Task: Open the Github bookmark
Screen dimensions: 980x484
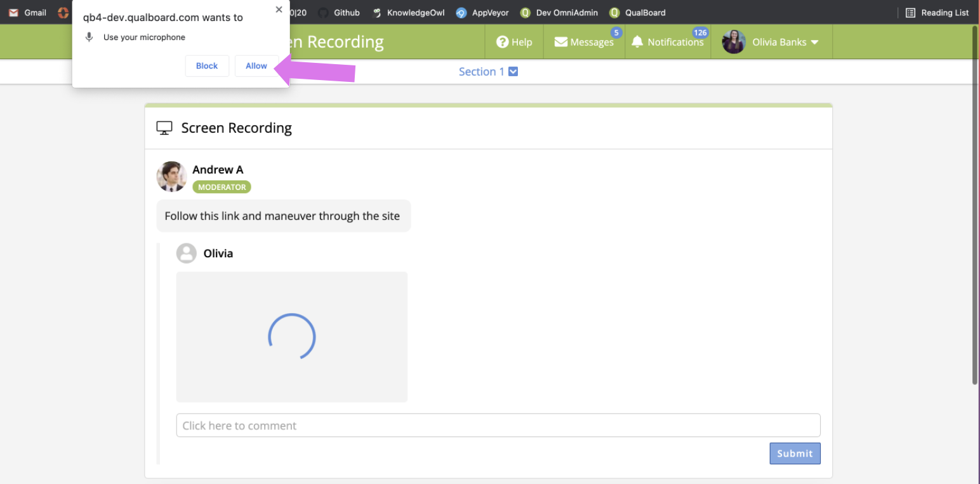Action: [339, 13]
